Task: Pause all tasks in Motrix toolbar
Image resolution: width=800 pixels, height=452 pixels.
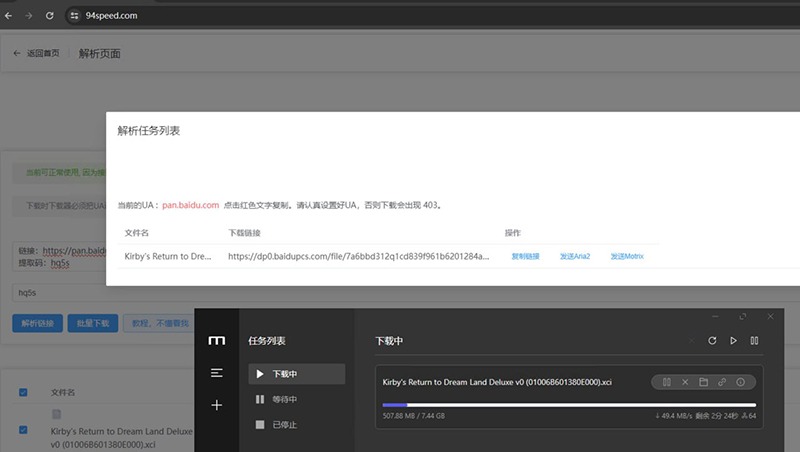Action: tap(754, 340)
